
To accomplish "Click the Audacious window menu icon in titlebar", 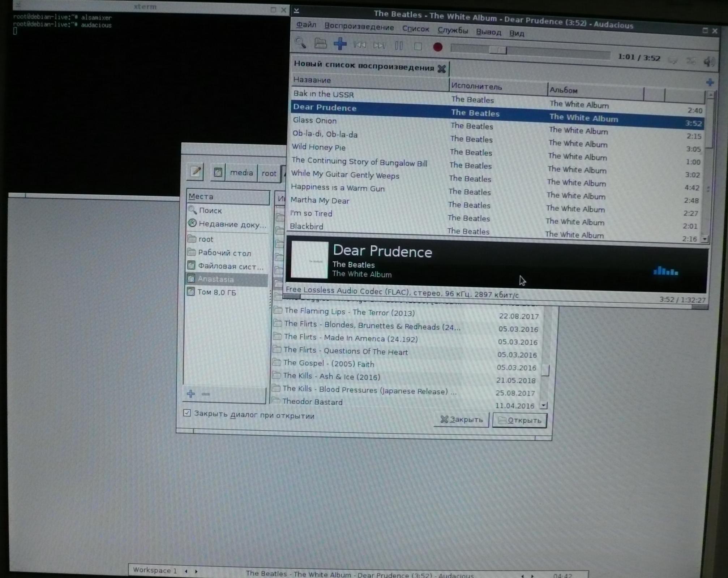I will pyautogui.click(x=296, y=10).
